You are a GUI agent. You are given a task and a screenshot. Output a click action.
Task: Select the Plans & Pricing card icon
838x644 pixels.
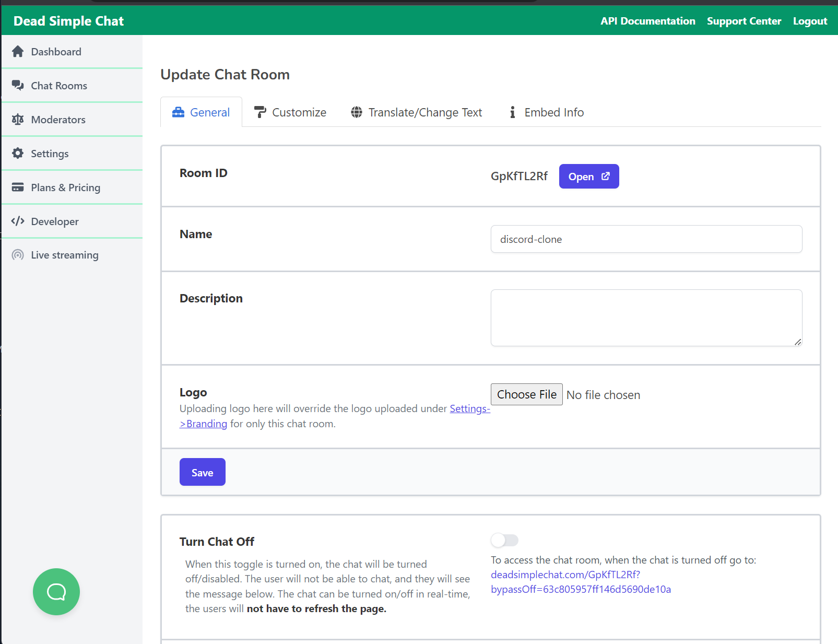18,187
